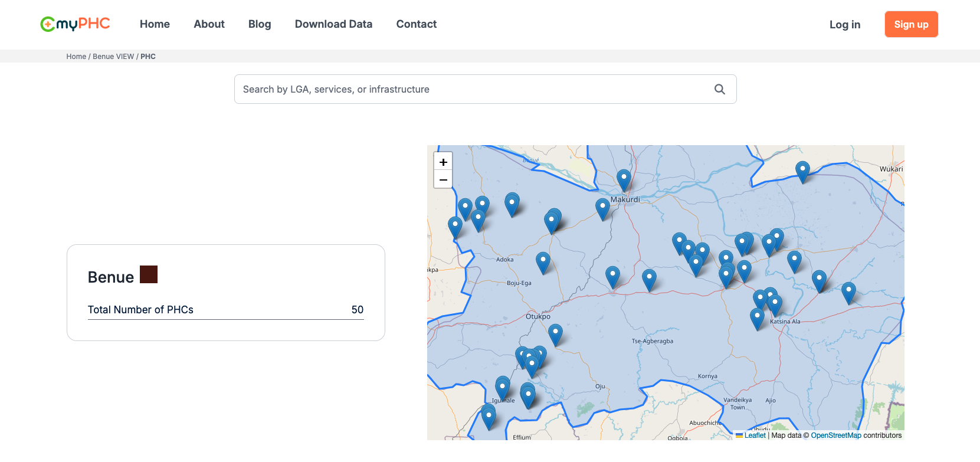The image size is (980, 462).
Task: Click the Benue VIEW breadcrumb link
Action: point(113,57)
